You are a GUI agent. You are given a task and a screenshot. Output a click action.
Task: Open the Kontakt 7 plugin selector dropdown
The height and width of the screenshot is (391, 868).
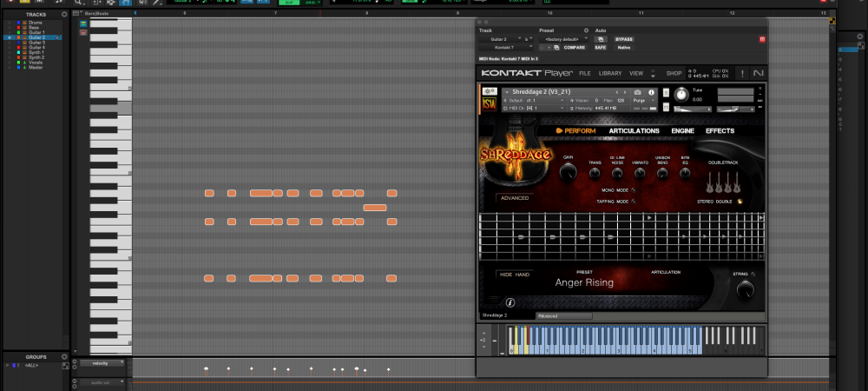(506, 48)
